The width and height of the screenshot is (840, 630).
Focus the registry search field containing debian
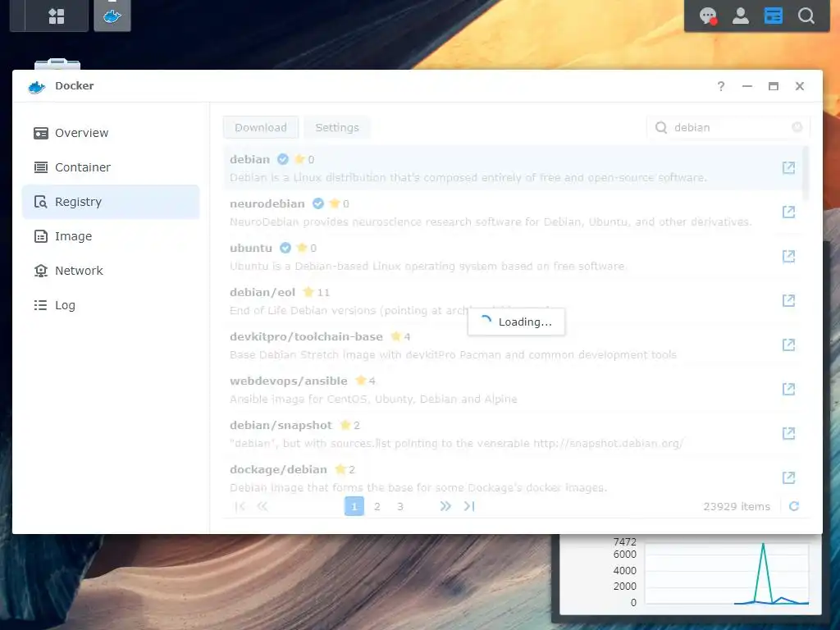[728, 127]
